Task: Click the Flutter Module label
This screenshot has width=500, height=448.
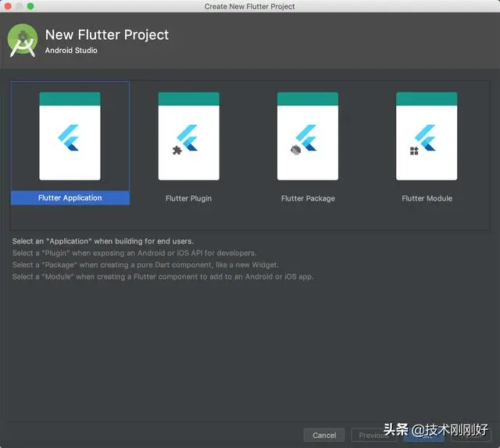Action: click(427, 198)
